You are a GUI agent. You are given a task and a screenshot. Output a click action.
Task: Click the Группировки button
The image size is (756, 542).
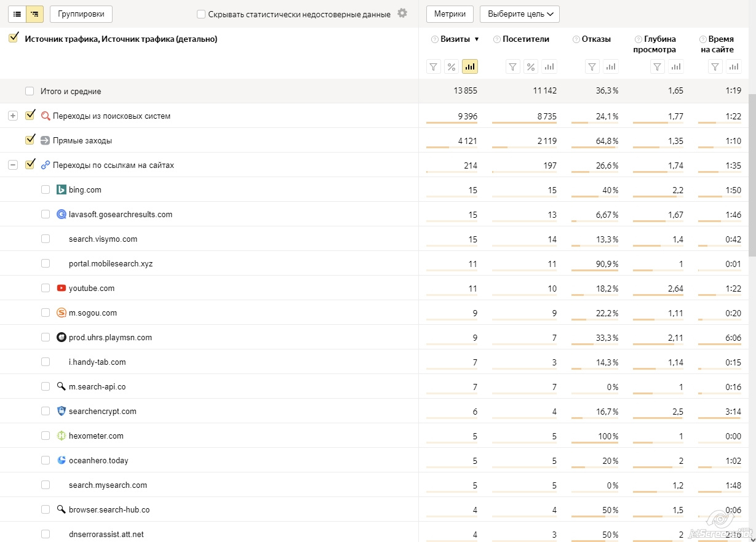click(x=81, y=14)
